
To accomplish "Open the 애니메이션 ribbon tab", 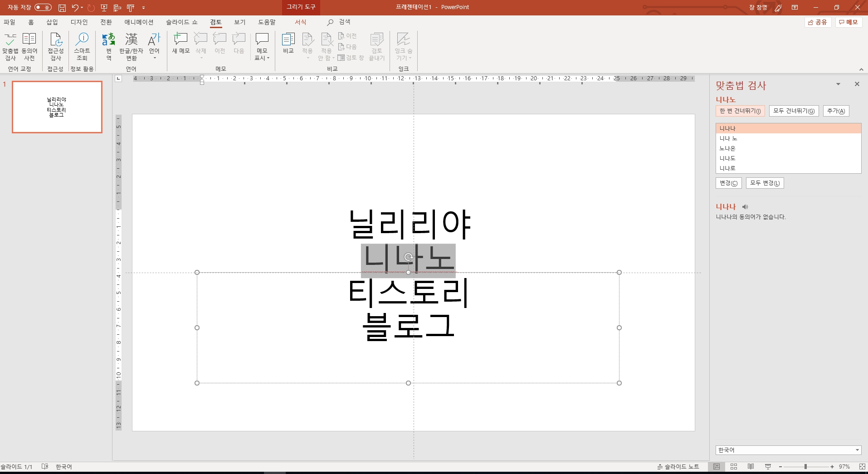I will point(139,22).
